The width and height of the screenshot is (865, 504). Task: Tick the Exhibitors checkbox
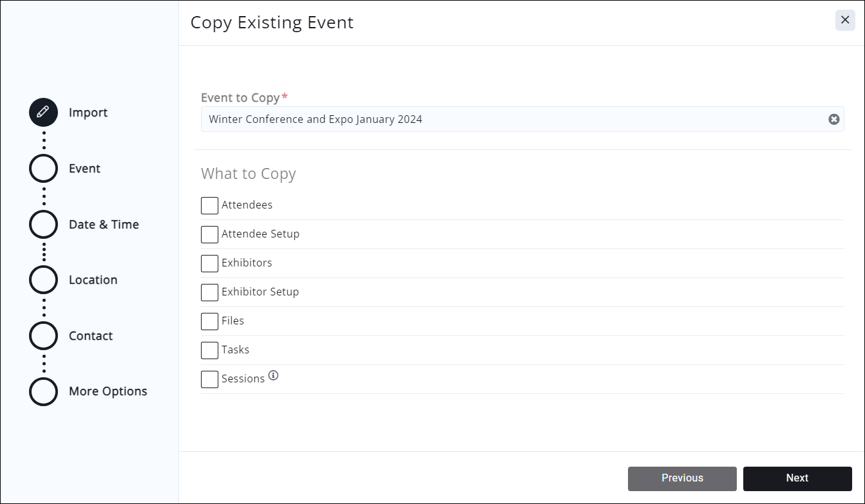pyautogui.click(x=209, y=263)
